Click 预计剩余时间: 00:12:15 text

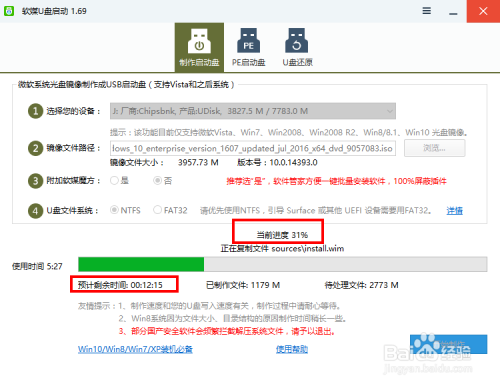point(120,285)
